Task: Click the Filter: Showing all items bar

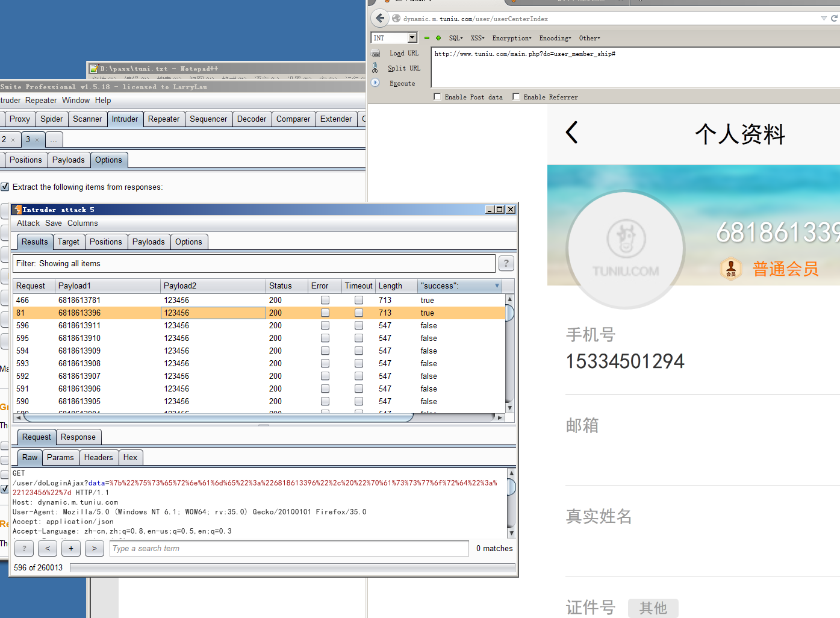Action: pyautogui.click(x=254, y=263)
